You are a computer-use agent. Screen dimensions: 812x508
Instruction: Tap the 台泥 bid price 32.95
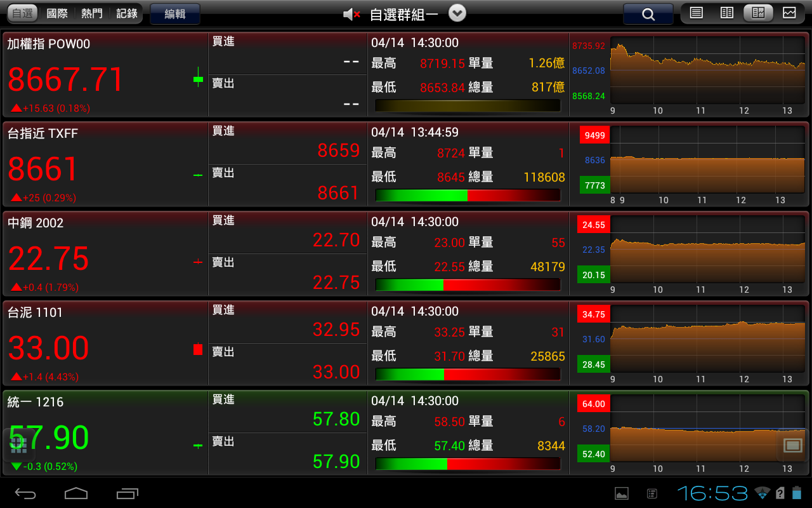click(336, 330)
